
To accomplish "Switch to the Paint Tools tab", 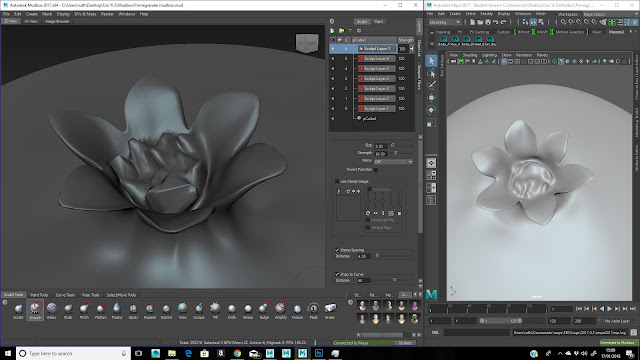I will click(39, 295).
